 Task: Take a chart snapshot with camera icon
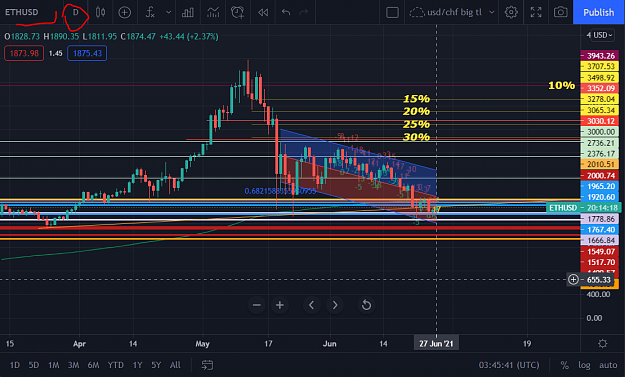[560, 12]
